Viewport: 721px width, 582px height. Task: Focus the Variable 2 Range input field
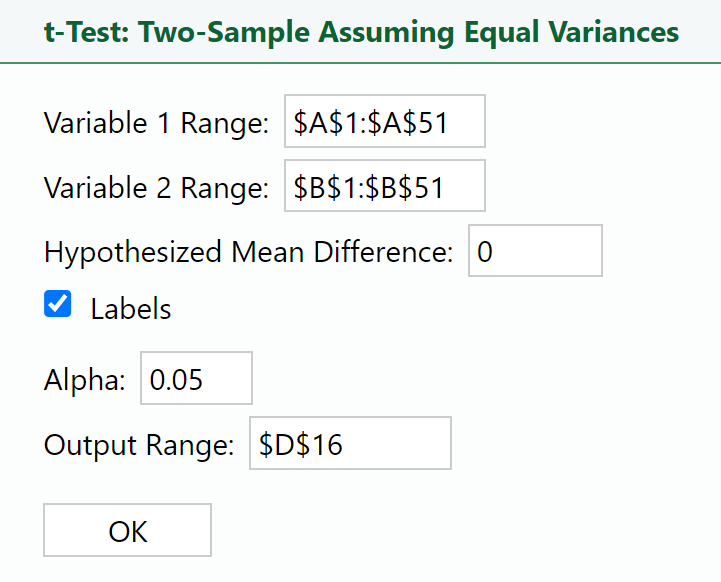[x=384, y=186]
